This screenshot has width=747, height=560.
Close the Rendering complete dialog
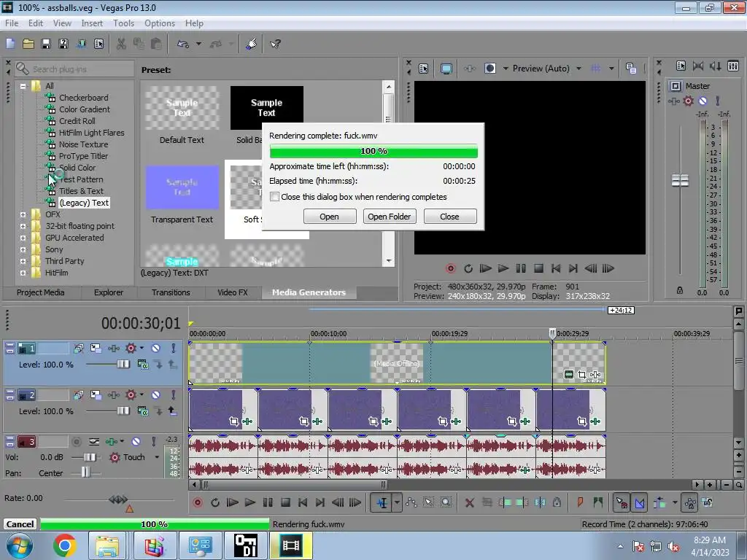(449, 217)
